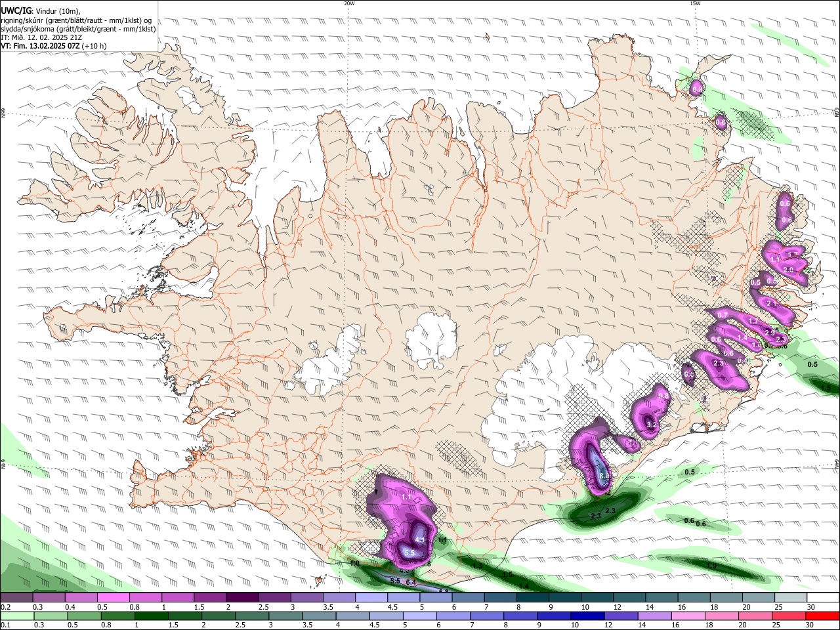The image size is (840, 630).
Task: Click the '2.9' snowfall value in the southeast
Action: click(770, 333)
